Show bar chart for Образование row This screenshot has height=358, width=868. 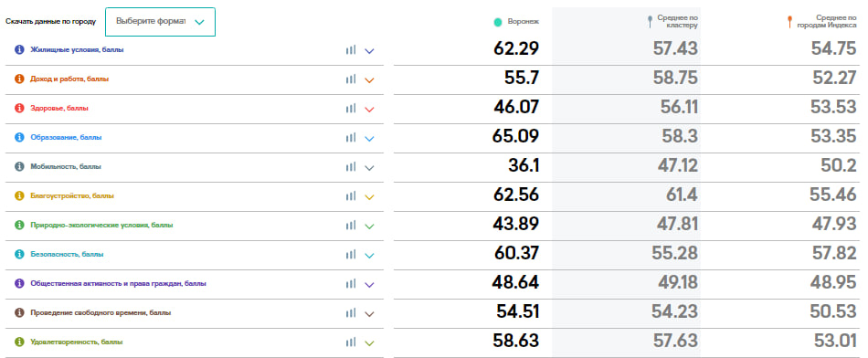tap(351, 138)
